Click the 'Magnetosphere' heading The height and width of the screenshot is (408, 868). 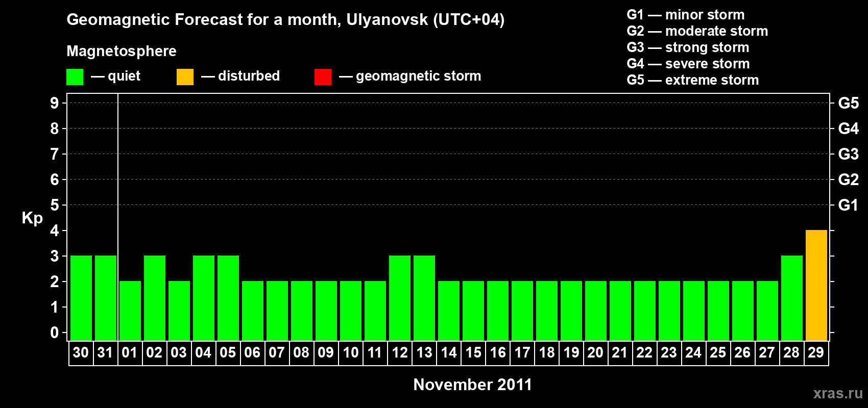point(122,52)
